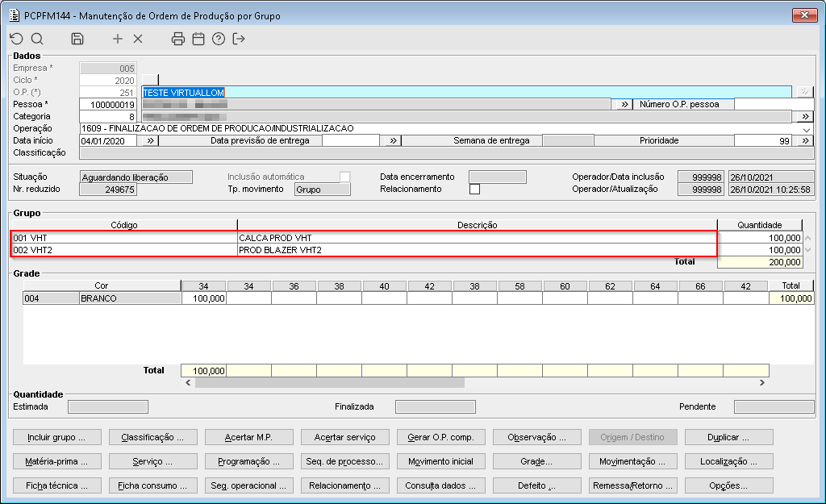Toggle the Relacionamento checkbox

[x=474, y=189]
